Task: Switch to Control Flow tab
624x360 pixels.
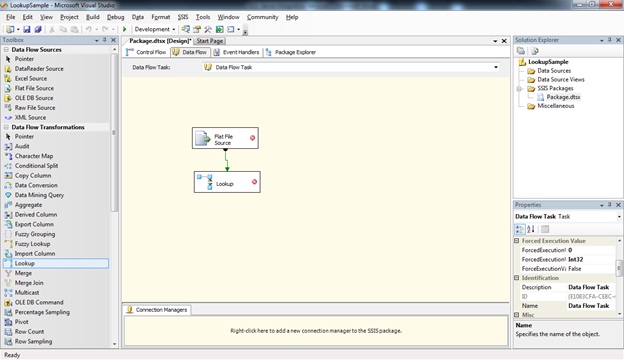Action: pyautogui.click(x=146, y=52)
